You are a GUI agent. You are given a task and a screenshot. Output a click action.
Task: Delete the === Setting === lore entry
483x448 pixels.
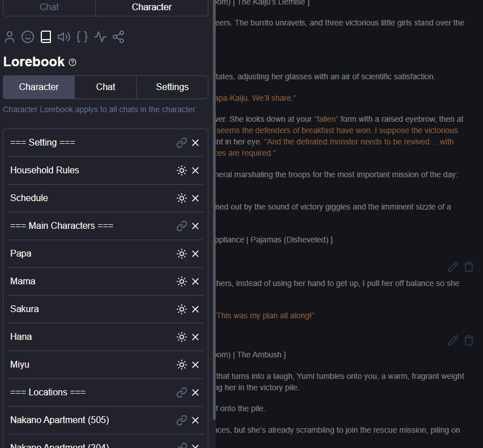(195, 143)
